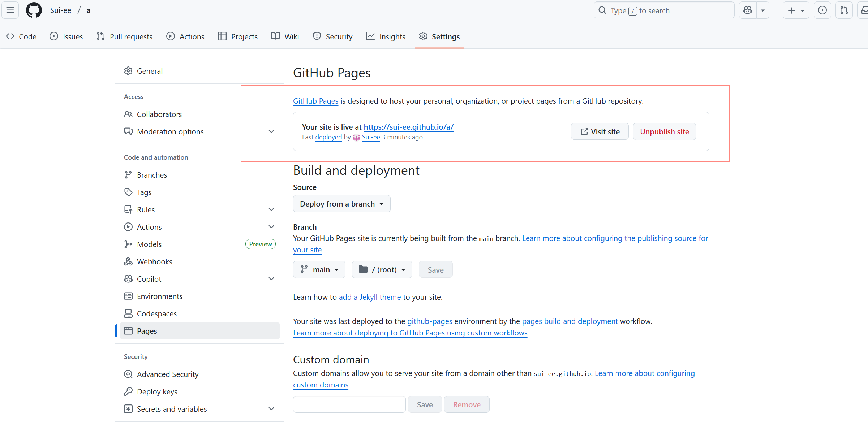Click the Codespaces icon in sidebar

pos(128,313)
